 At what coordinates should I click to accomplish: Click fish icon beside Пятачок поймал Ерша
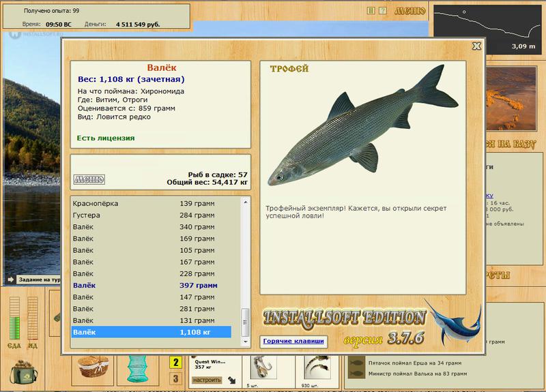[356, 363]
